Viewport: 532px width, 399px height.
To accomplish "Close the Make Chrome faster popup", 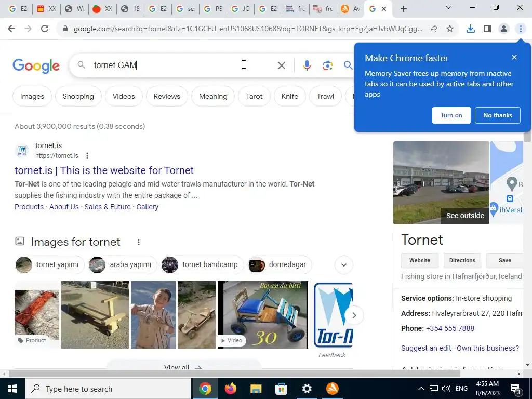I will coord(514,57).
